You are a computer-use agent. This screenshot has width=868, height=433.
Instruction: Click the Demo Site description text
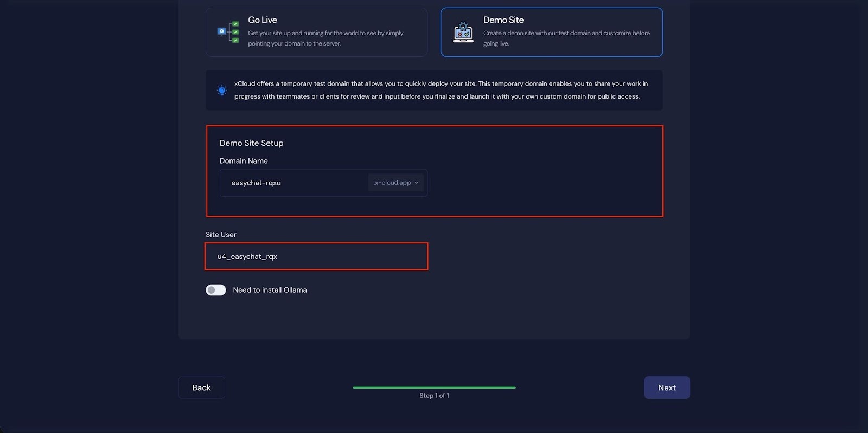click(x=566, y=38)
